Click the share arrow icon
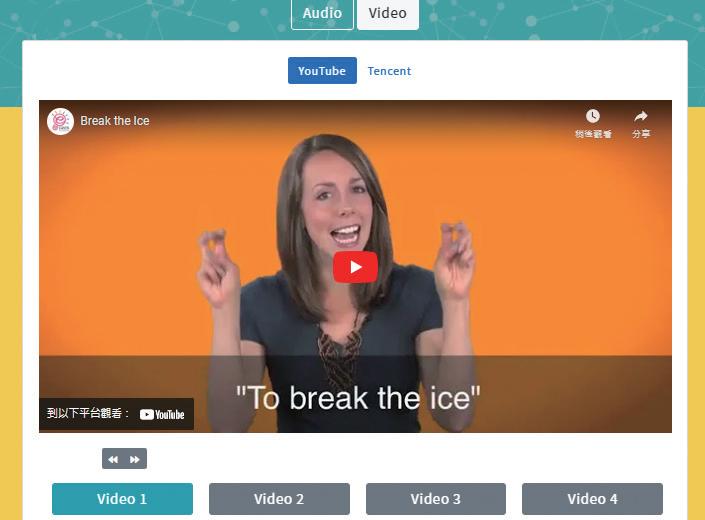The width and height of the screenshot is (705, 520). click(641, 116)
